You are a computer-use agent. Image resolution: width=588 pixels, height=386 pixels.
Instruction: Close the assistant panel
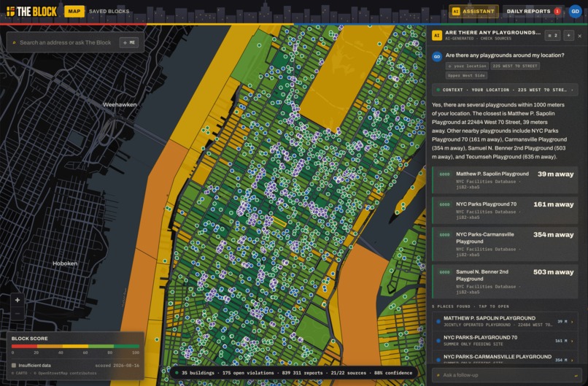[580, 36]
